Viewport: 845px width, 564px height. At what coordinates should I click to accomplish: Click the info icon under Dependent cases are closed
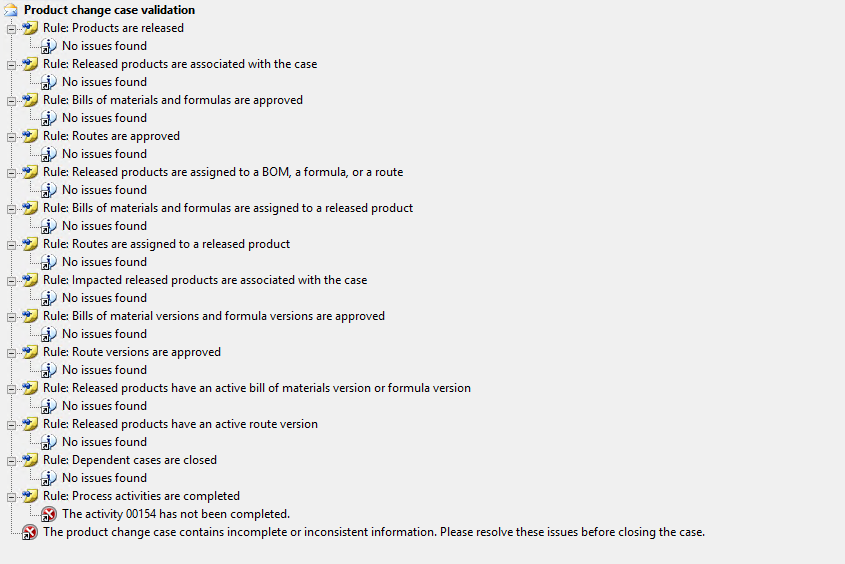pyautogui.click(x=49, y=478)
